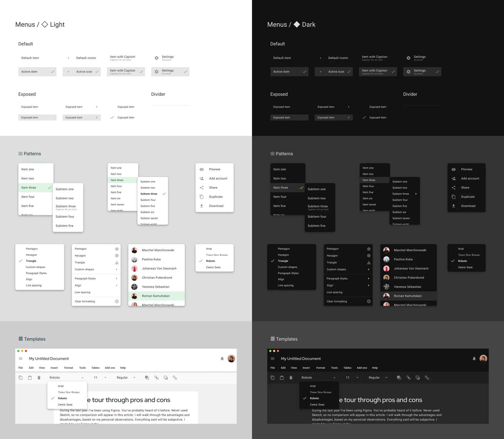504x439 pixels.
Task: Toggle checked Triangle item in light shapes menu
Action: click(31, 261)
